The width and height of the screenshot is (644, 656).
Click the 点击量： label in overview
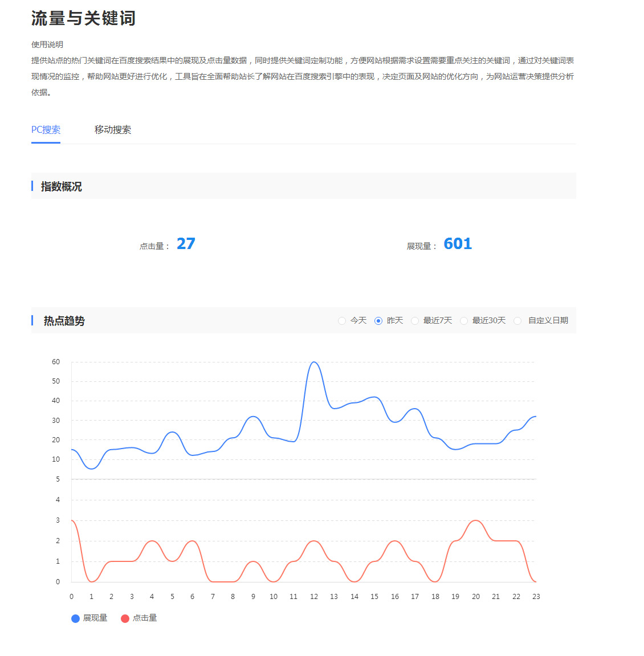coord(154,246)
